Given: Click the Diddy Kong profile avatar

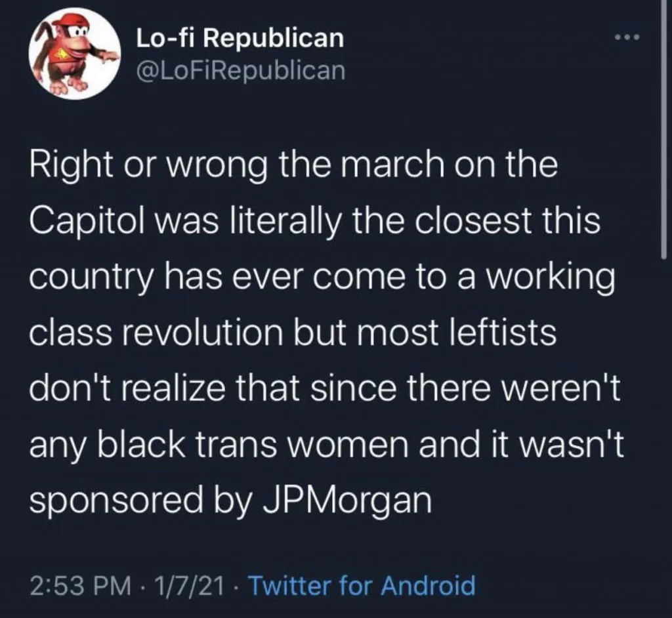Looking at the screenshot, I should click(x=73, y=54).
